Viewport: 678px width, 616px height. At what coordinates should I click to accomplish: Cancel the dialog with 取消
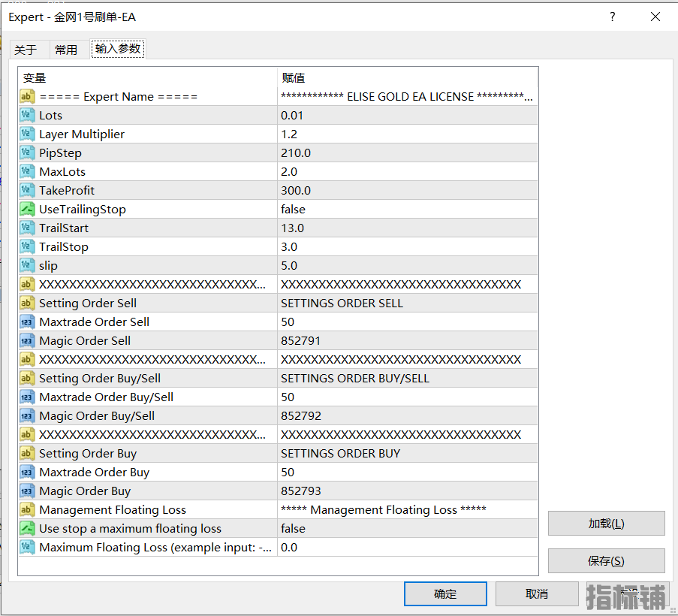coord(537,594)
